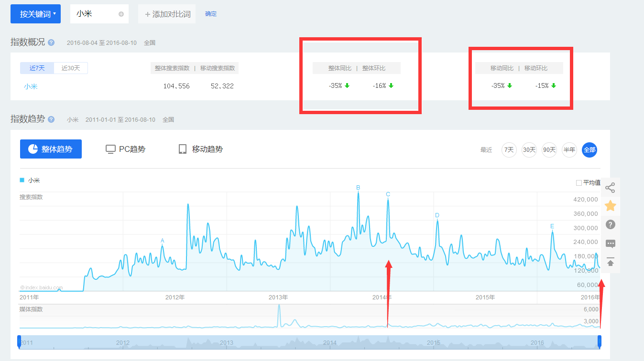Open help icon beside 指数概况

(51, 42)
